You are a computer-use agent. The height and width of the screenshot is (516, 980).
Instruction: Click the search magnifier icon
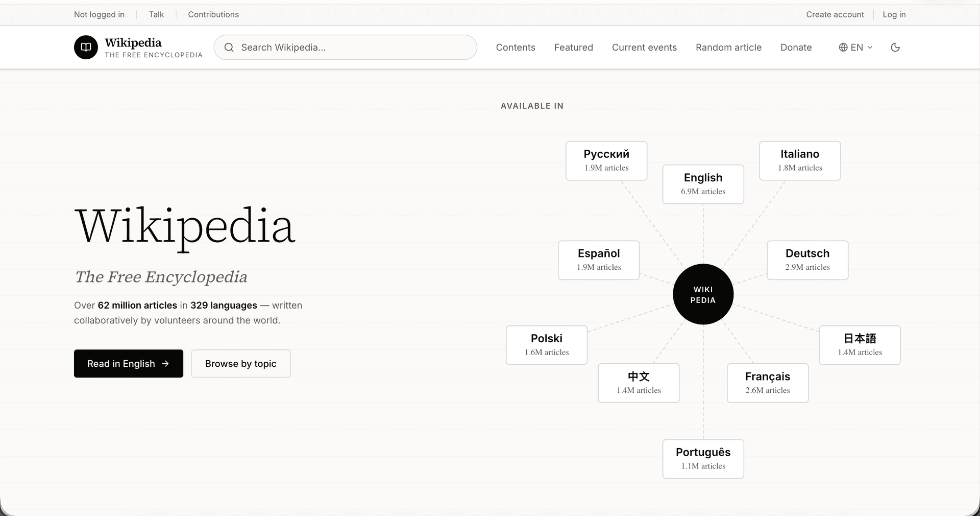[229, 48]
